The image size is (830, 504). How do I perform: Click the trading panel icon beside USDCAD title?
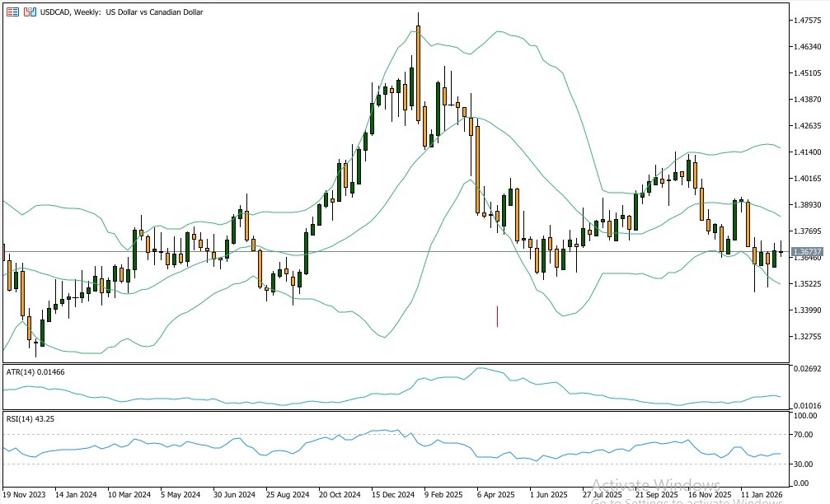30,12
